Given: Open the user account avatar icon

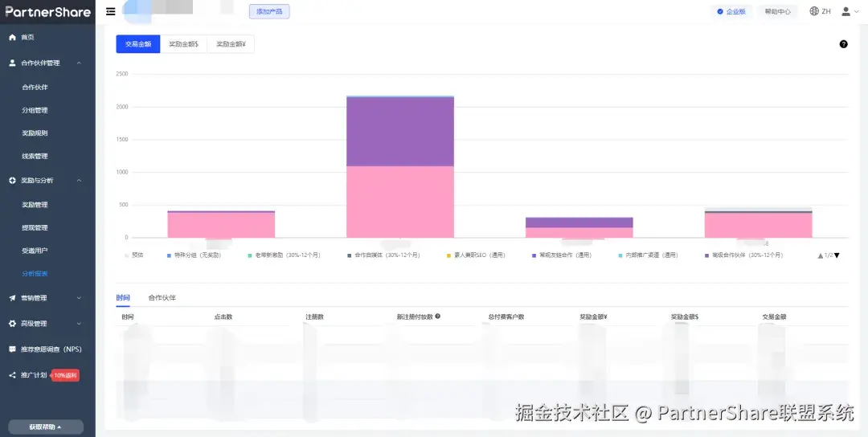Looking at the screenshot, I should click(x=845, y=11).
